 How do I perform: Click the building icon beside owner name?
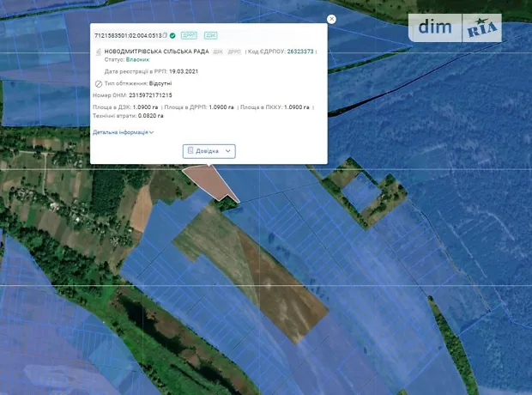(99, 52)
